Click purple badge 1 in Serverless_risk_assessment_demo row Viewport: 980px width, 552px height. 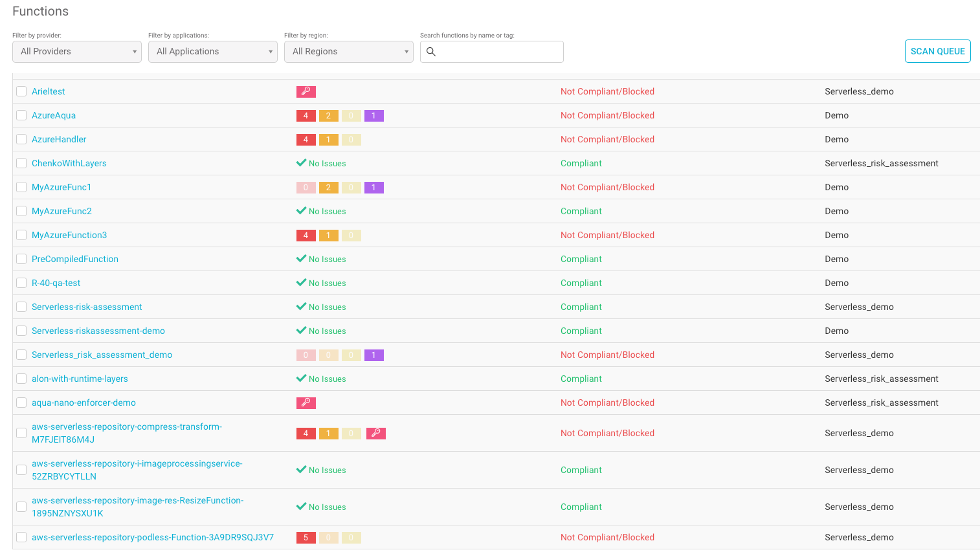tap(374, 355)
